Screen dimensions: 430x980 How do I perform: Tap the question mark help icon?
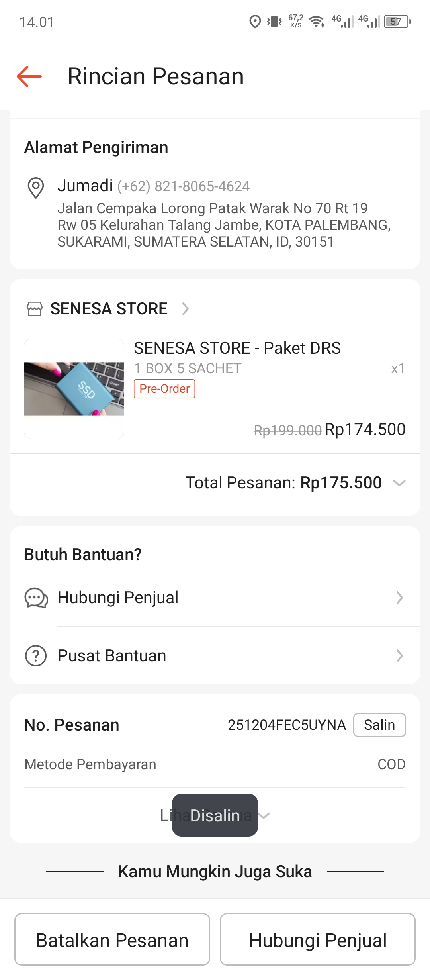tap(36, 656)
